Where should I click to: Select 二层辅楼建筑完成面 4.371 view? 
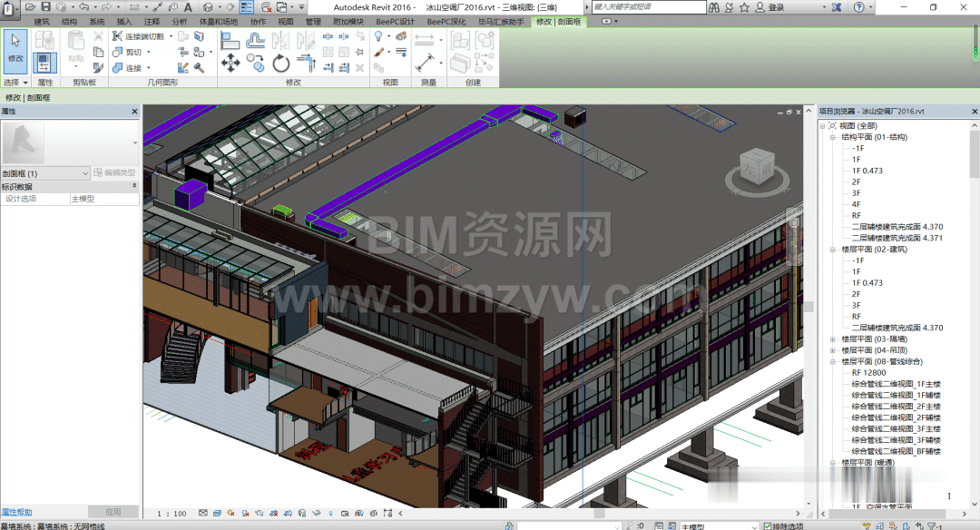click(x=897, y=238)
